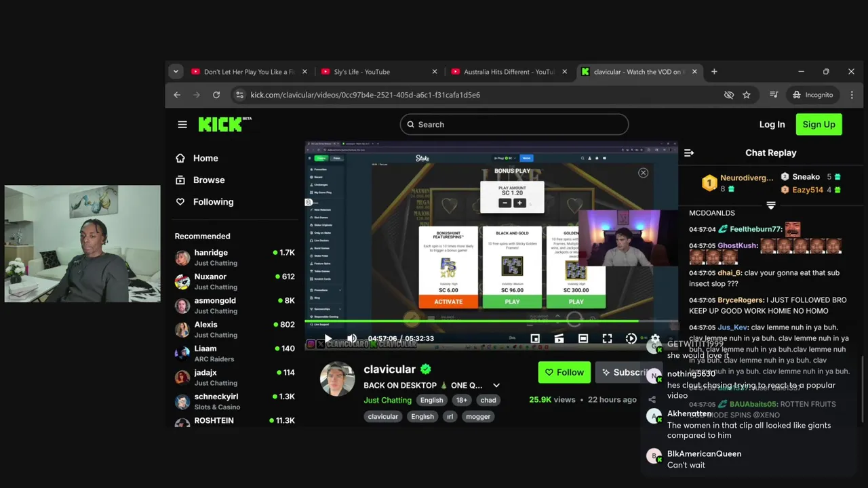Screen dimensions: 868x488
Task: Open Nuxanor recommended channel
Action: (235, 281)
